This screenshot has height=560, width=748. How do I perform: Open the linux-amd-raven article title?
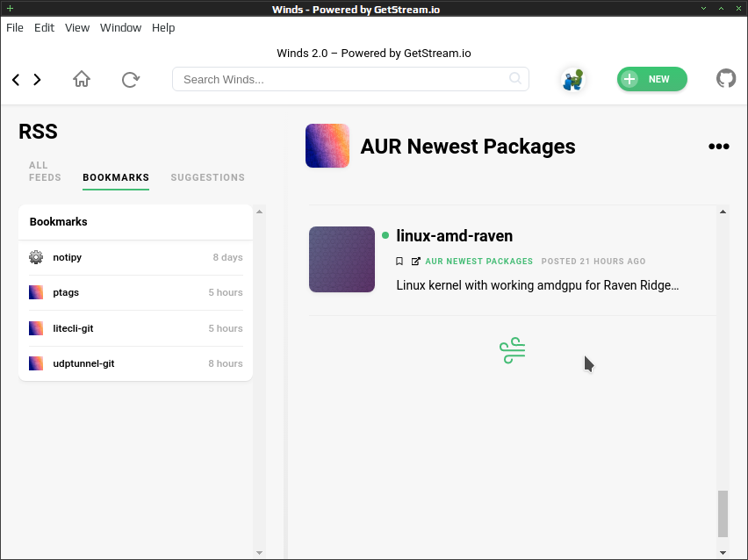click(455, 235)
